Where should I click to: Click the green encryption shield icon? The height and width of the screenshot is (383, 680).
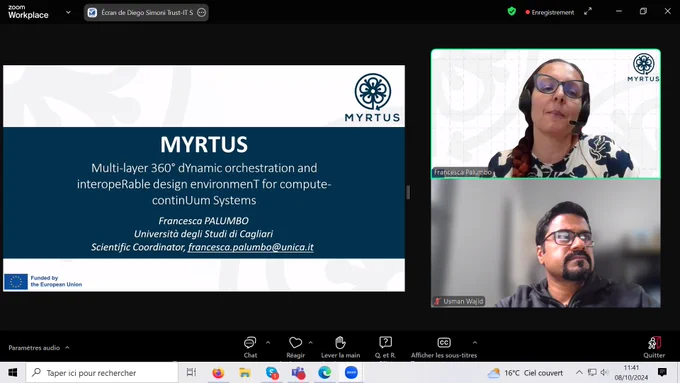pyautogui.click(x=512, y=12)
